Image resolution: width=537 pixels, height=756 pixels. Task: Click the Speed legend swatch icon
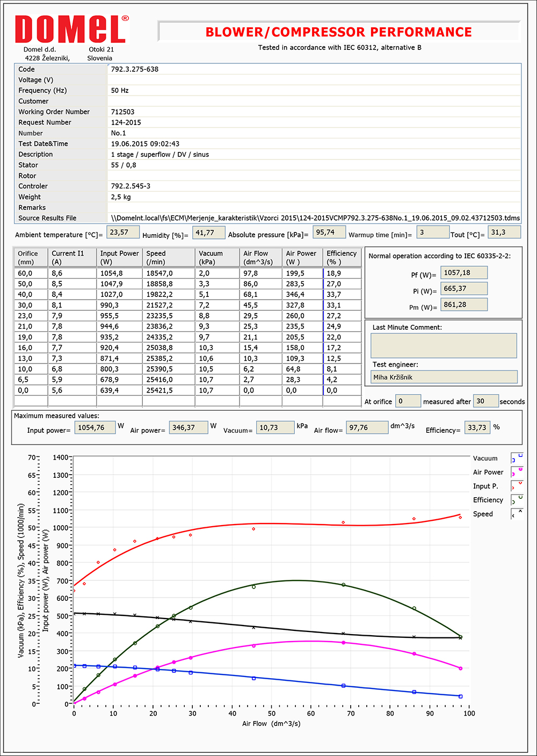pos(517,514)
